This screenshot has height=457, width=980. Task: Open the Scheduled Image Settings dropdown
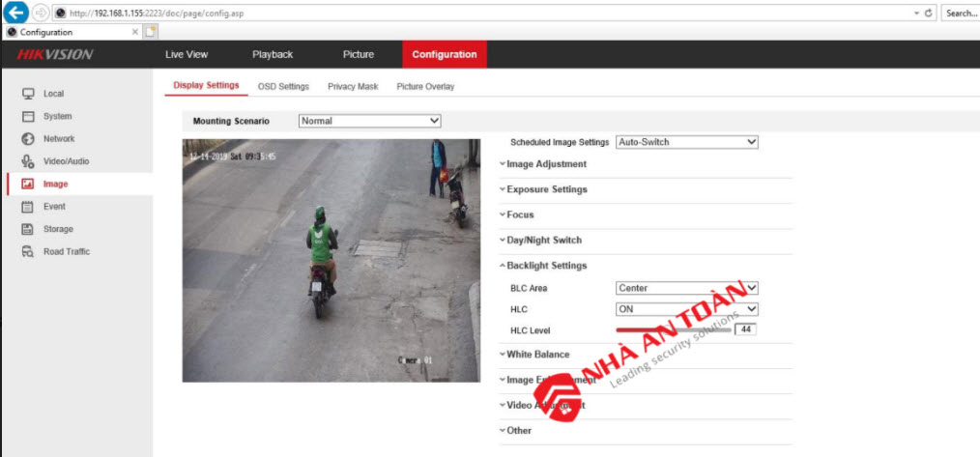pos(686,142)
